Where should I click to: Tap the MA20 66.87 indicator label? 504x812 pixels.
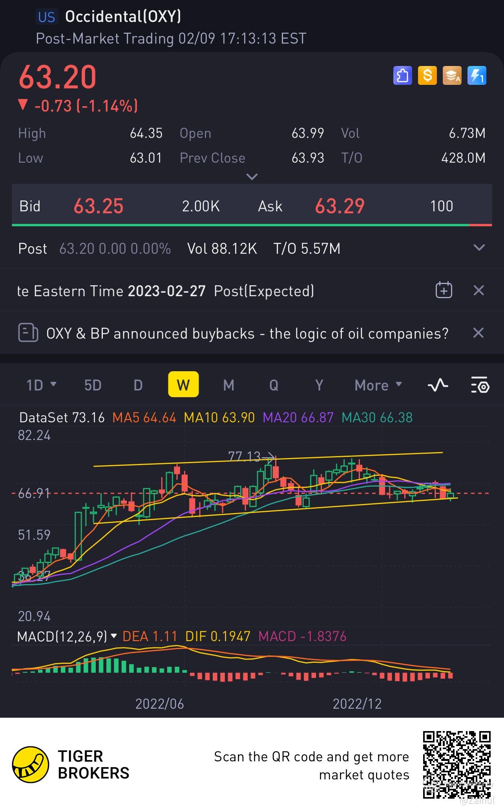tap(298, 417)
